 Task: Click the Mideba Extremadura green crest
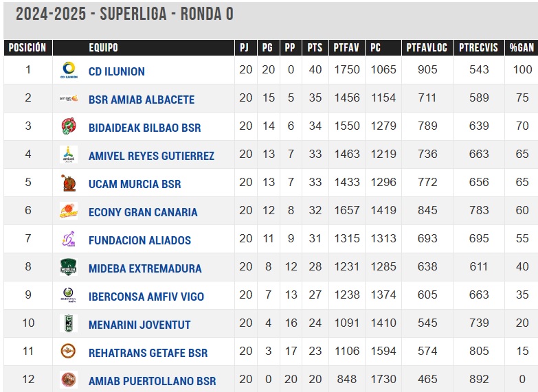pos(69,267)
